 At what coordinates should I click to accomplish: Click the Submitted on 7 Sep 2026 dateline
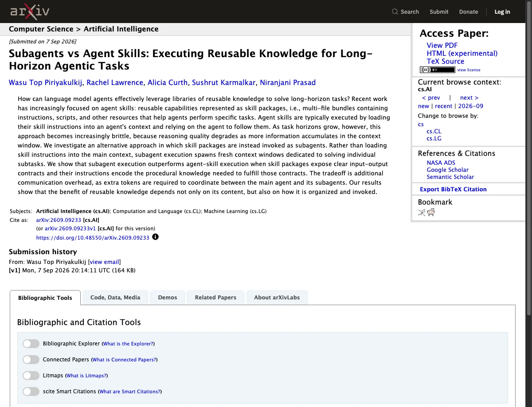point(43,42)
